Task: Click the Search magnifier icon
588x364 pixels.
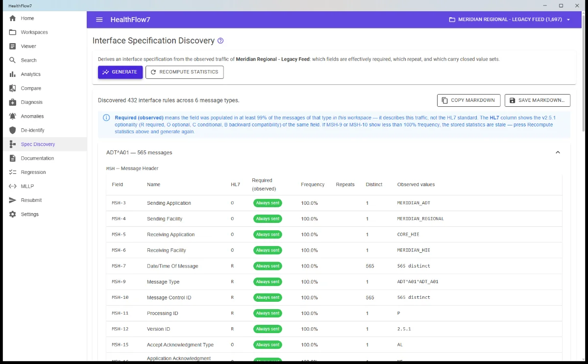Action: pos(13,60)
